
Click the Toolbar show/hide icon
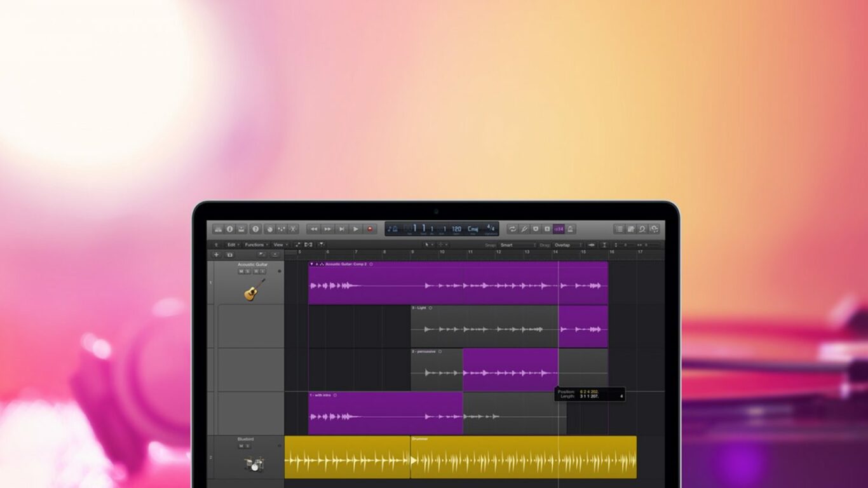[x=241, y=229]
